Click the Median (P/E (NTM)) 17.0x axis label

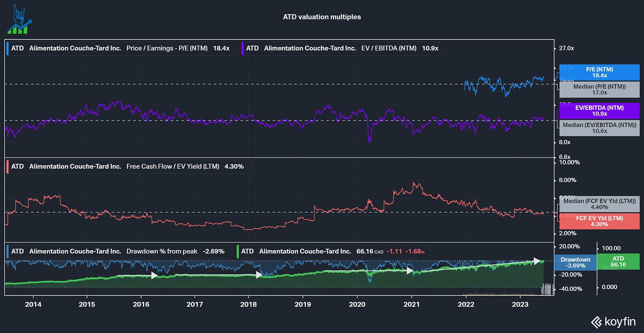click(599, 89)
